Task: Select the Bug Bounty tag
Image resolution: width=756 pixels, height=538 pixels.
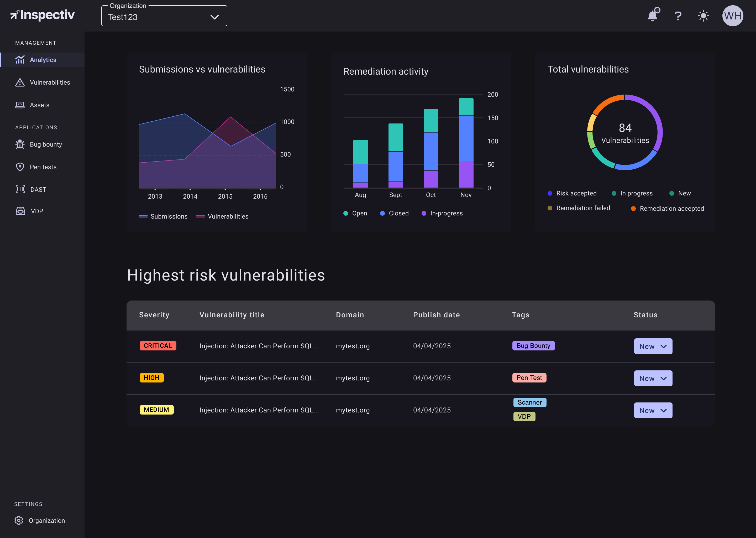Action: (533, 345)
